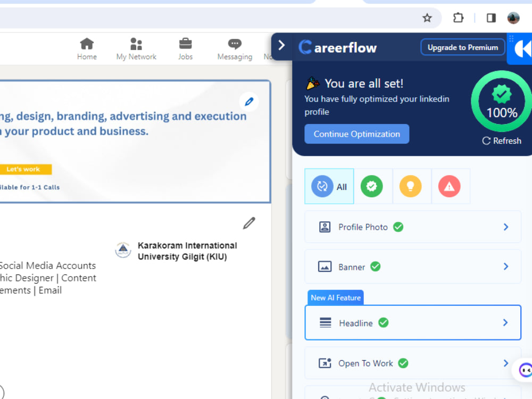
Task: Edit LinkedIn banner pencil icon
Action: pos(249,102)
